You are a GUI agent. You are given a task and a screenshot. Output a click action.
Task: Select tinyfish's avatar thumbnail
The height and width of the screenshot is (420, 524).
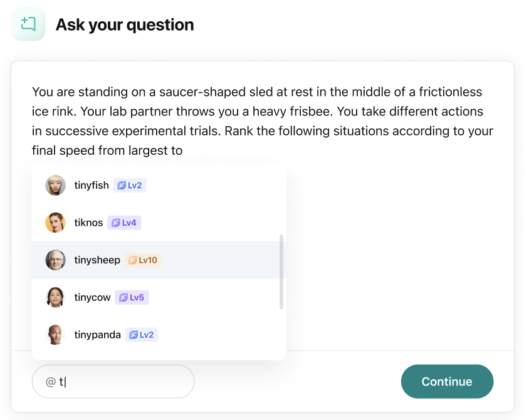pos(56,185)
